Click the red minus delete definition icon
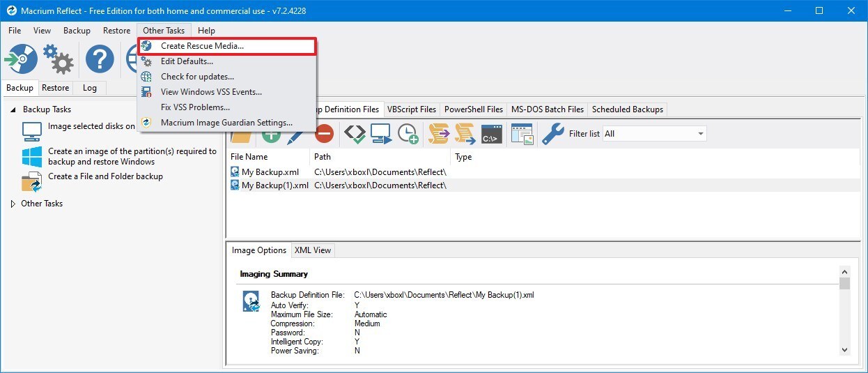 tap(324, 134)
